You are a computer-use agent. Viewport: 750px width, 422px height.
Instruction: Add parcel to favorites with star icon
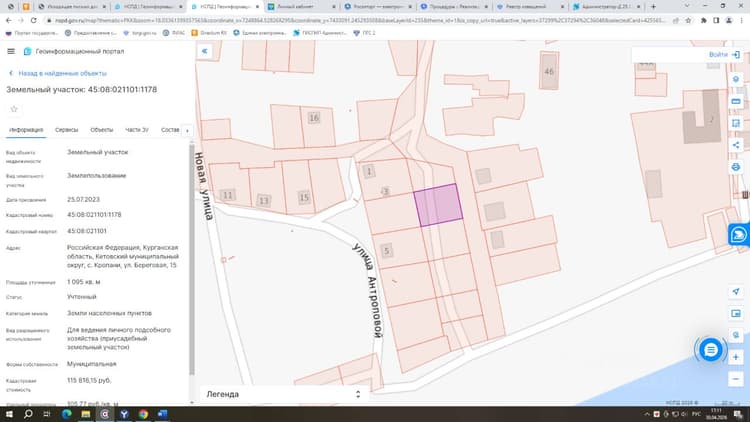(x=14, y=109)
